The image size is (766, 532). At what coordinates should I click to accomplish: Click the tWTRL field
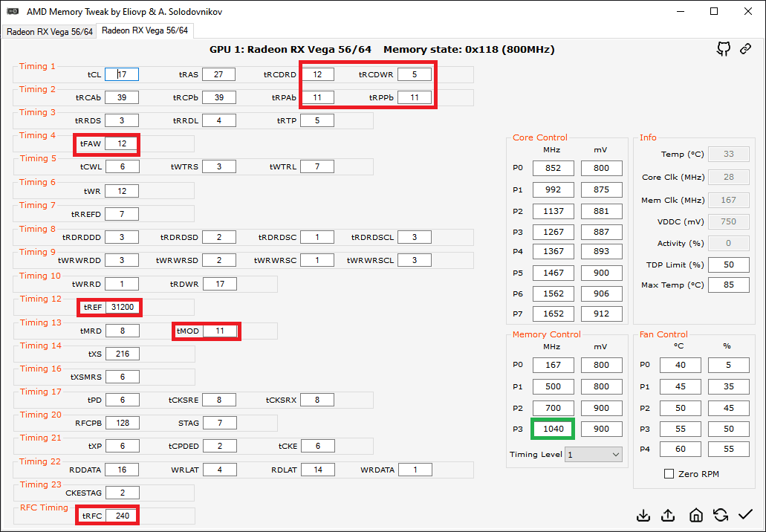pyautogui.click(x=317, y=166)
